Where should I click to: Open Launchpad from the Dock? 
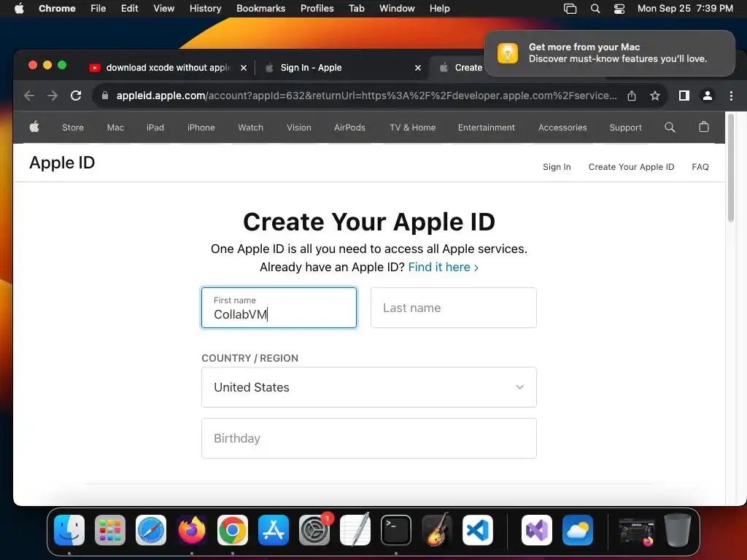[x=110, y=530]
